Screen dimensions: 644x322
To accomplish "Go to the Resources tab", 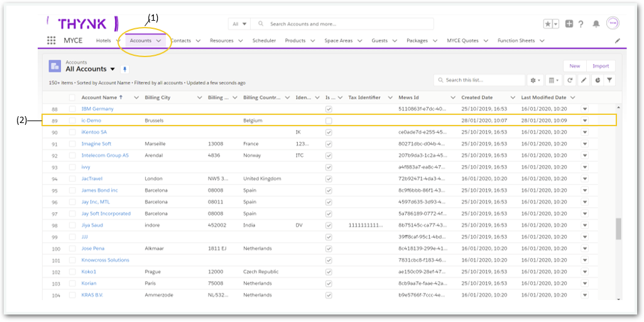I will (221, 41).
